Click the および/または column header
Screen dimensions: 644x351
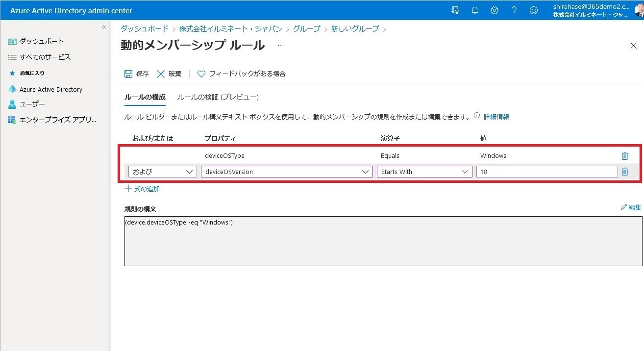click(152, 138)
